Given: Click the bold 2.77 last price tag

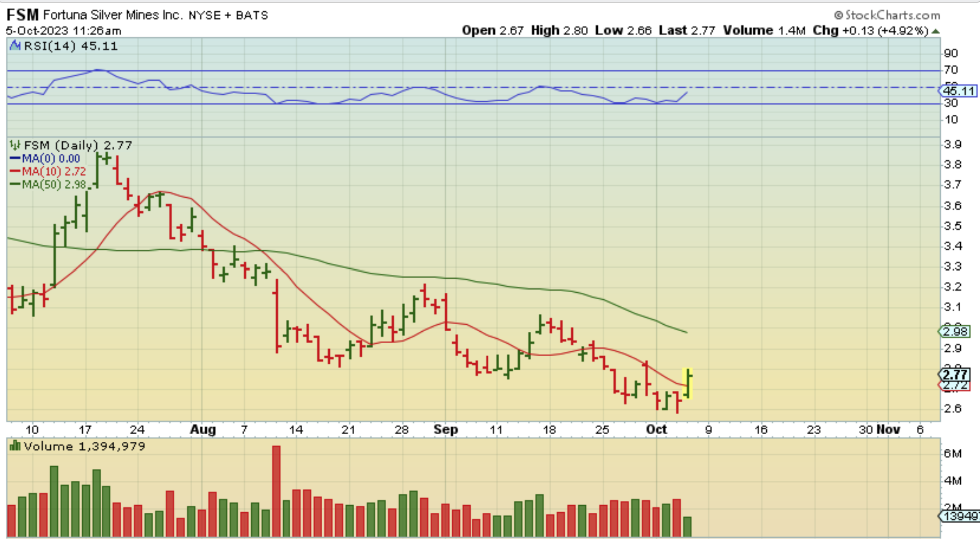Looking at the screenshot, I should point(955,375).
